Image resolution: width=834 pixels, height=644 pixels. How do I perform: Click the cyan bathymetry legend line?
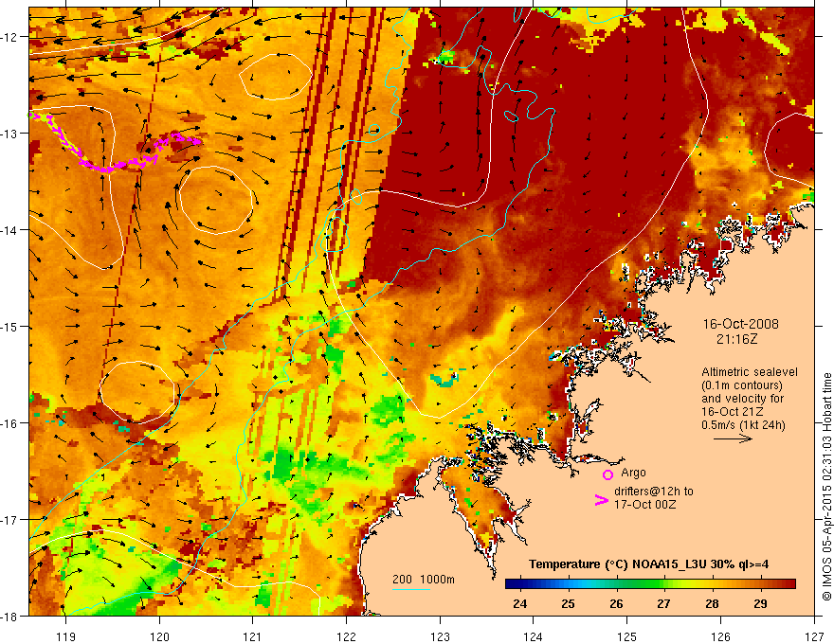pos(410,589)
